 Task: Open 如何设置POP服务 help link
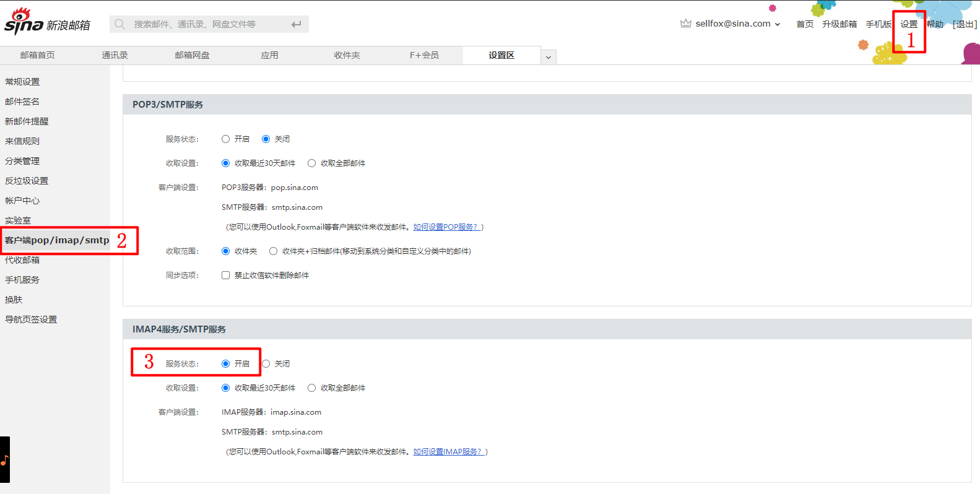pyautogui.click(x=448, y=227)
